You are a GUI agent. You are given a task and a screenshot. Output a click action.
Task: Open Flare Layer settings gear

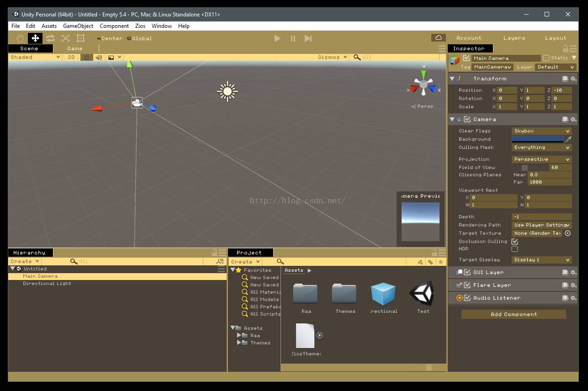click(573, 285)
